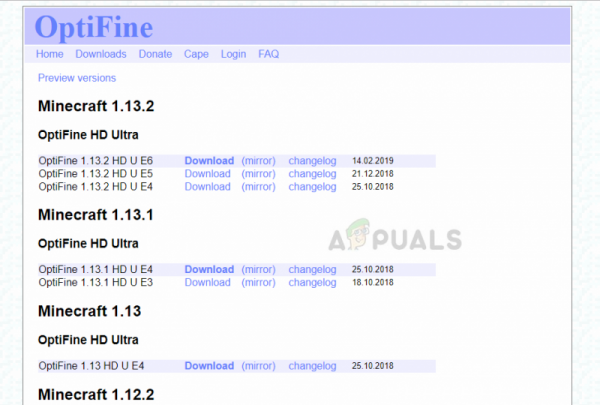Click the Minecraft 1.12.2 heading

[96, 395]
